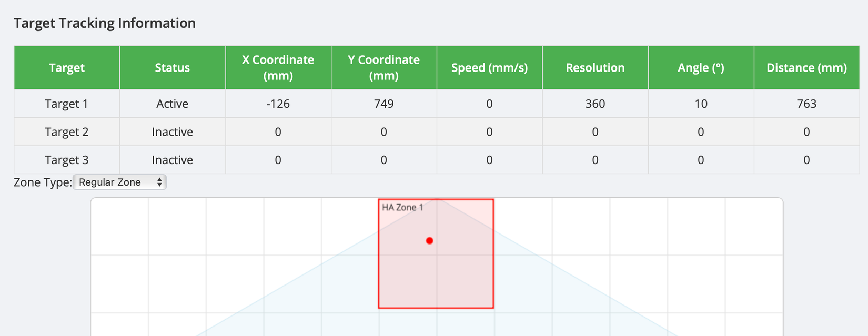Click the Angle (°) column header
The width and height of the screenshot is (868, 336).
point(701,68)
